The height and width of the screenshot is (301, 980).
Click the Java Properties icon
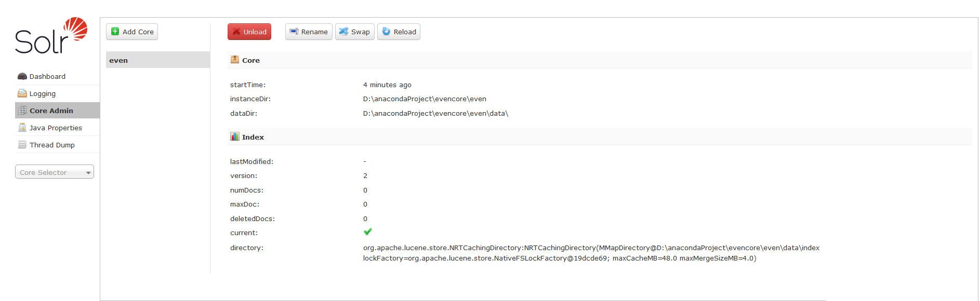point(22,128)
